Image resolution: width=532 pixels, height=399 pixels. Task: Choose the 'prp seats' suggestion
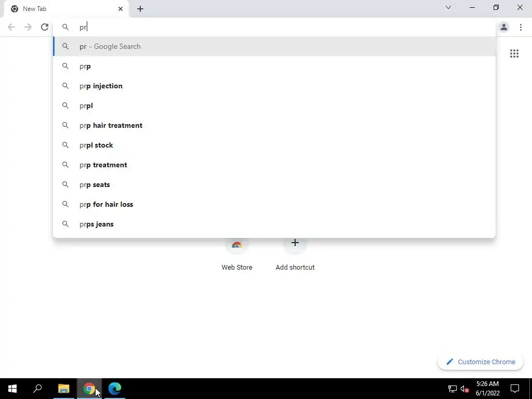click(274, 184)
